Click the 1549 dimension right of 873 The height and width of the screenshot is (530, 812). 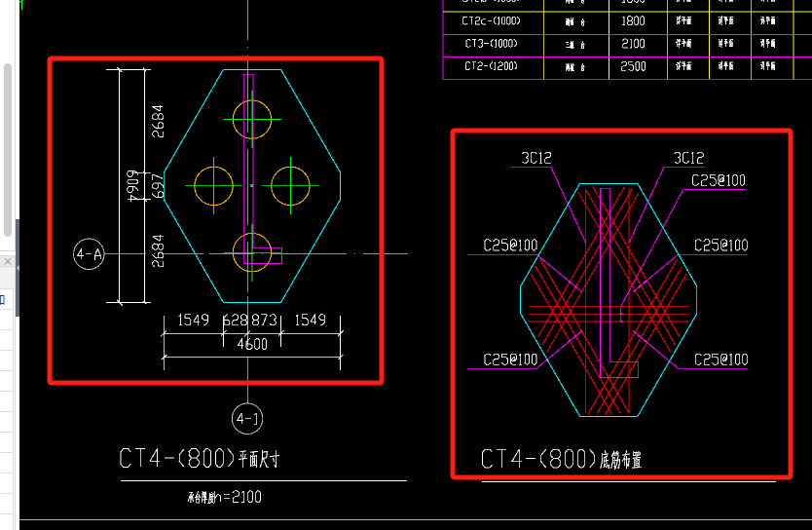click(x=311, y=321)
